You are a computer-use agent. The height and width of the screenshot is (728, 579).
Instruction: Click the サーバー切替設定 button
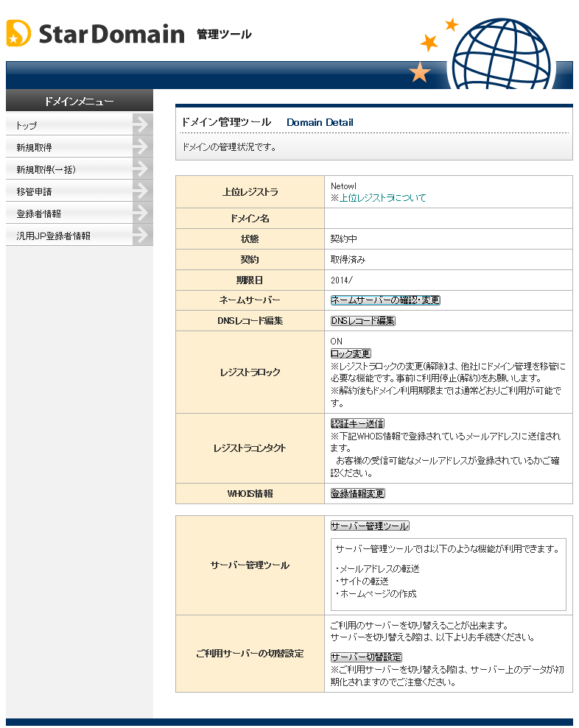pos(366,657)
